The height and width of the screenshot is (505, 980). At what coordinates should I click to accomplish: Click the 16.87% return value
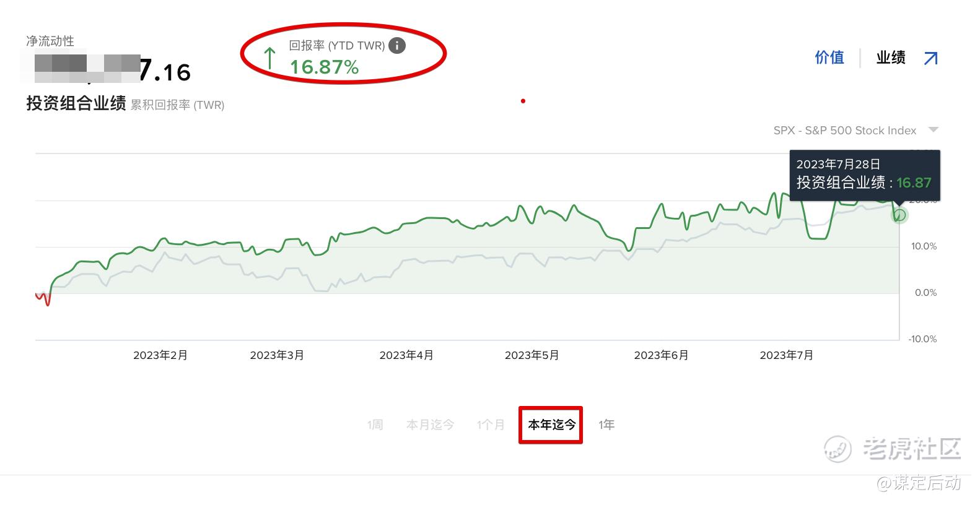point(325,67)
